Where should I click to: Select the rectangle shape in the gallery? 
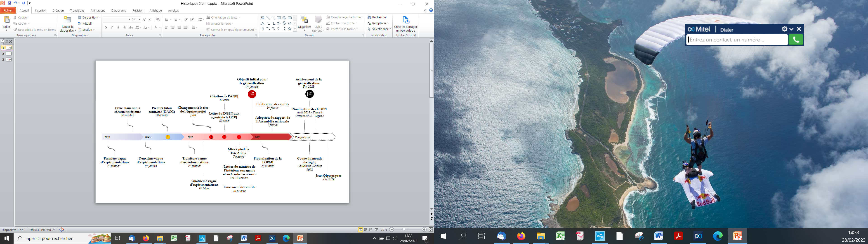click(279, 18)
